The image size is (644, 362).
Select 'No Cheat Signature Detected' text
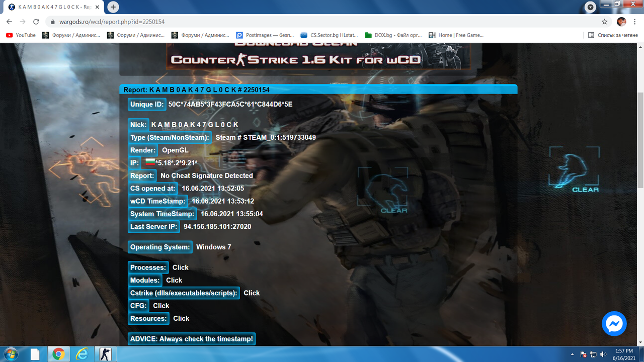pyautogui.click(x=207, y=175)
